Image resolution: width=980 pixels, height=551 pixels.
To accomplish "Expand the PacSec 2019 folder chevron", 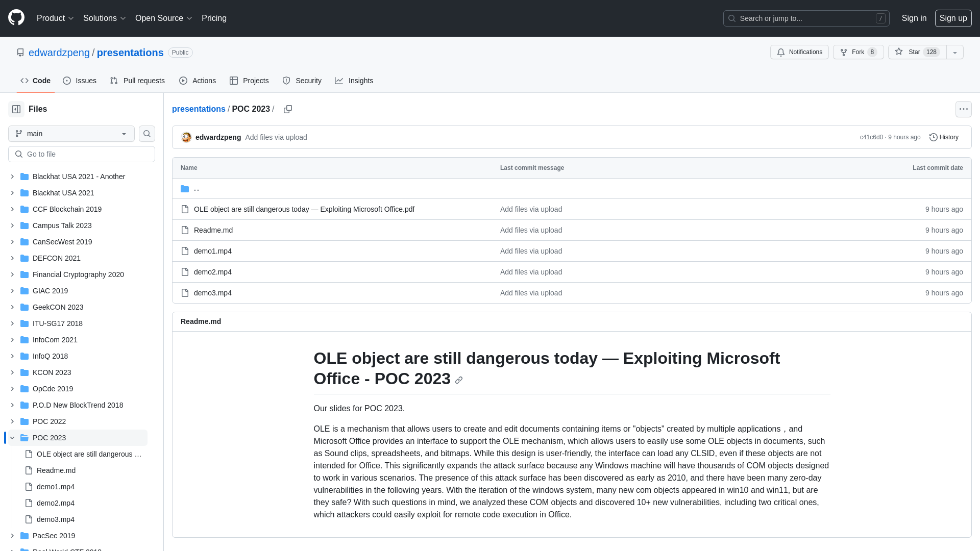I will pyautogui.click(x=12, y=536).
